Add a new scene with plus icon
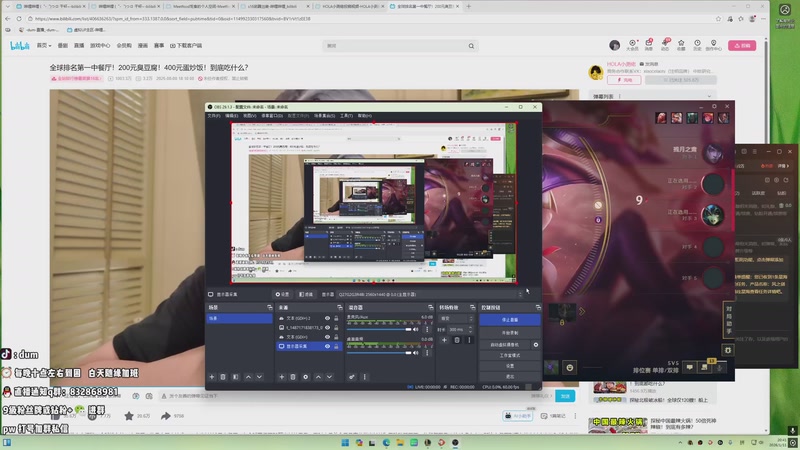This screenshot has height=450, width=800. 211,377
